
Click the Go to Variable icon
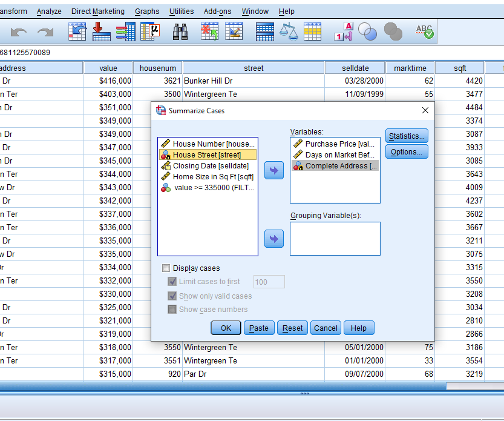[101, 32]
